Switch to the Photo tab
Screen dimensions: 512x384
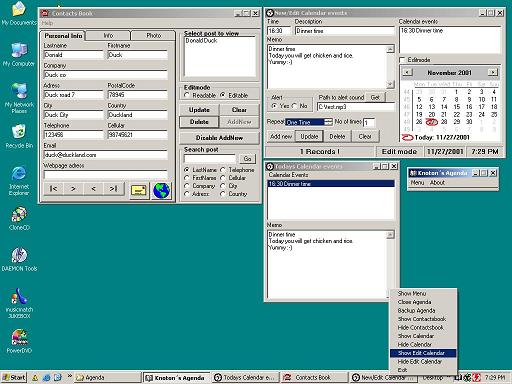coord(153,35)
